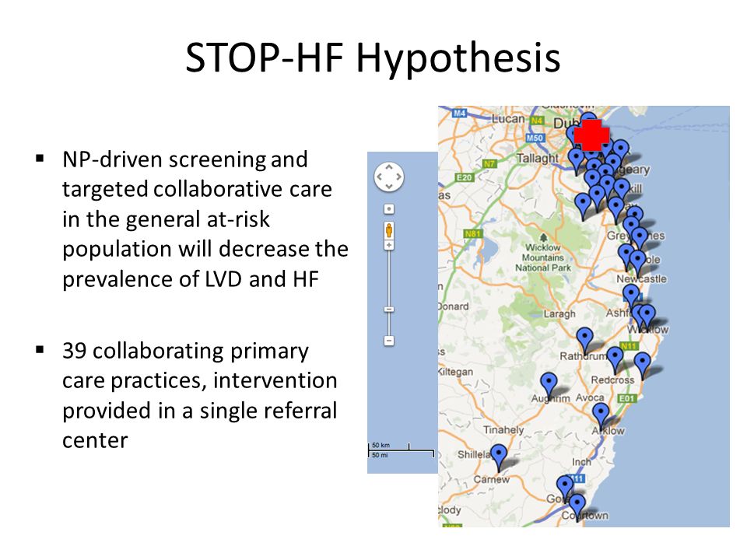The height and width of the screenshot is (560, 747).
Task: Click 'provided in a single referral' text
Action: point(200,411)
